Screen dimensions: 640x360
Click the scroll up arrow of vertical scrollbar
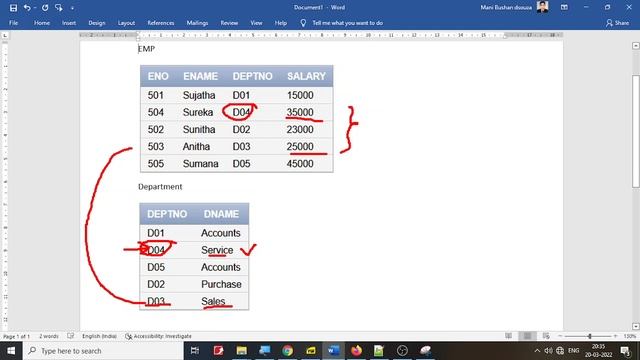(x=636, y=46)
